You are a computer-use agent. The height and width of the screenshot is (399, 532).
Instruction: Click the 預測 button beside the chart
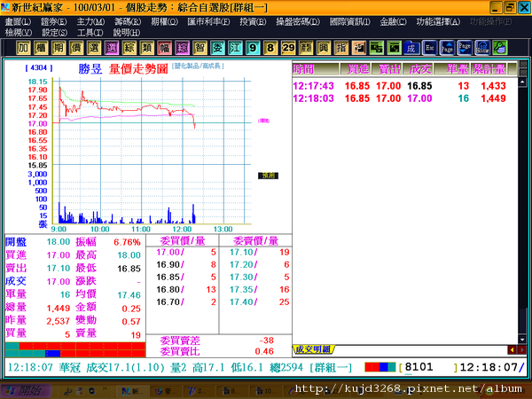[268, 176]
